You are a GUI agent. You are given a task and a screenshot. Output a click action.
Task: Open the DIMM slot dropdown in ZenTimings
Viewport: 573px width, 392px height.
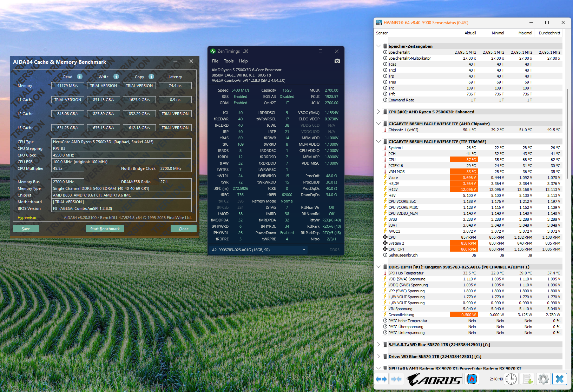coord(258,250)
